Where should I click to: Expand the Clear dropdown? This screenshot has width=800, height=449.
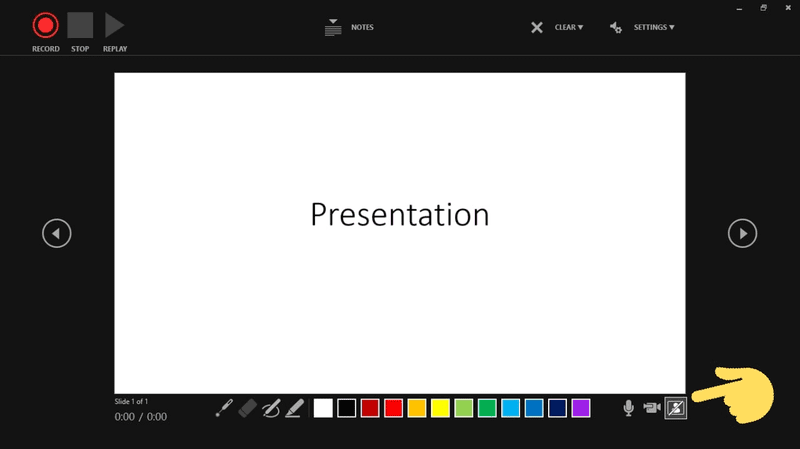pos(559,28)
